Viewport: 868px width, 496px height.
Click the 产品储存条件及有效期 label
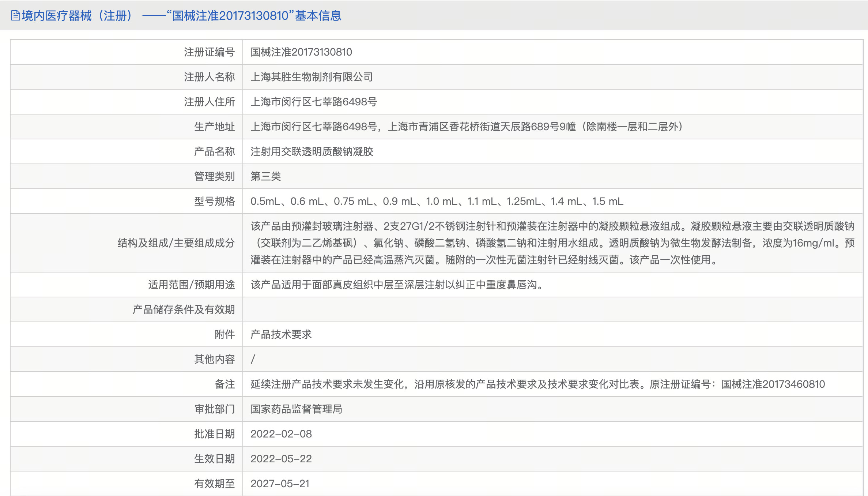tap(184, 310)
